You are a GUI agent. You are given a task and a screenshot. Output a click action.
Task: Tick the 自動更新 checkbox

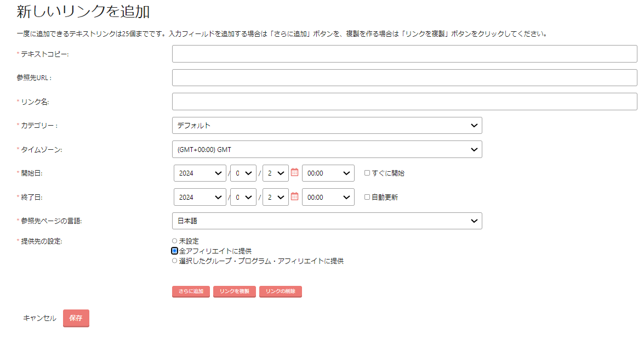click(x=367, y=197)
